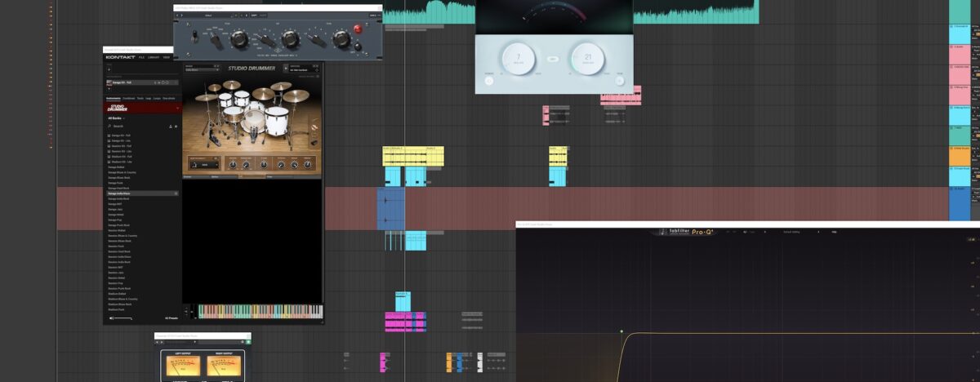The width and height of the screenshot is (980, 382).
Task: Click the Kontakt on-screen piano keyboard
Action: [x=261, y=312]
